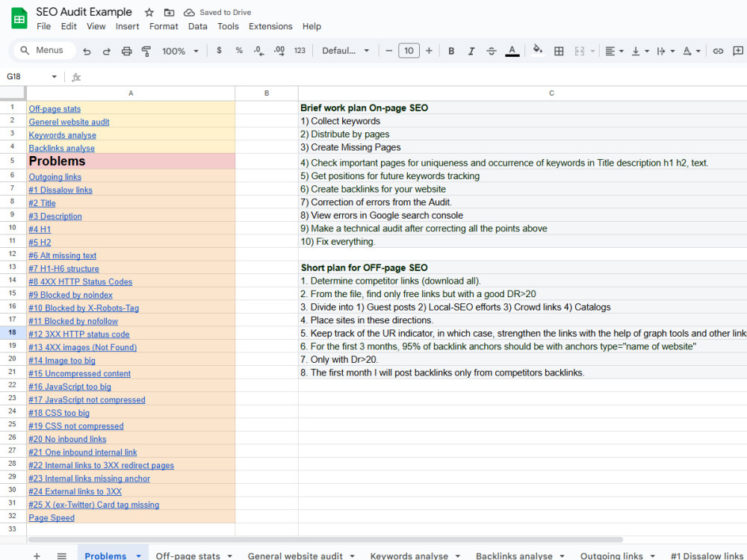Screen dimensions: 747x560
Task: Toggle bold formatting
Action: [451, 51]
